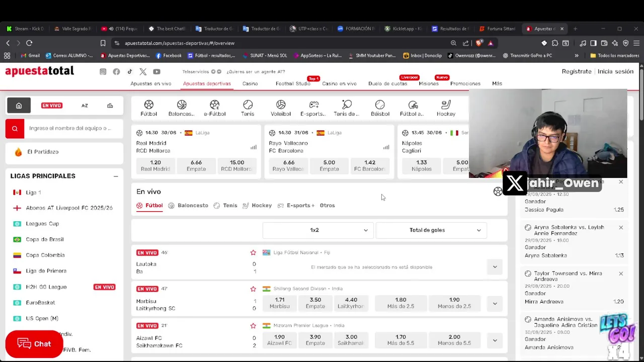The image size is (644, 362).
Task: View stats icon for Real Madrid match
Action: coord(254,147)
